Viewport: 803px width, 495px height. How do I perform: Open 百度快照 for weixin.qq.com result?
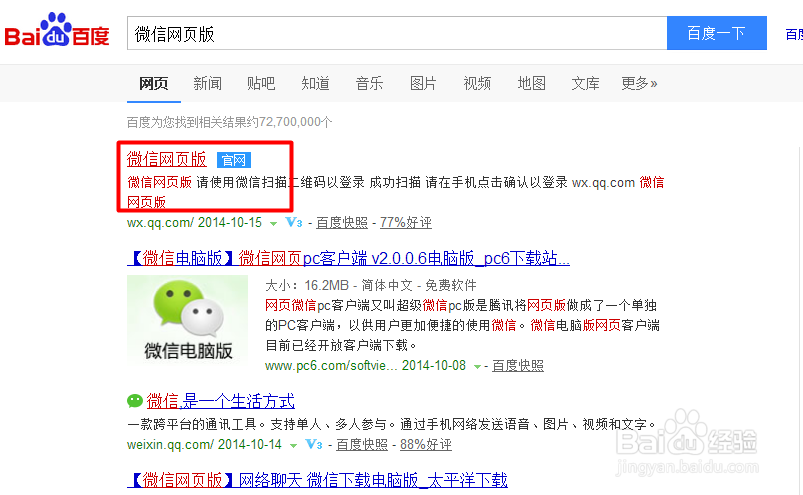coord(362,444)
